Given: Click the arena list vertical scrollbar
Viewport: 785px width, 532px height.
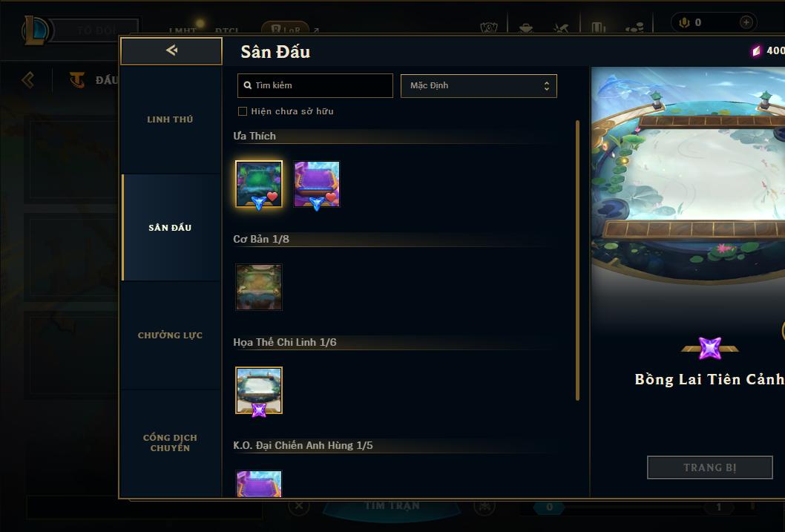Looking at the screenshot, I should click(x=577, y=260).
